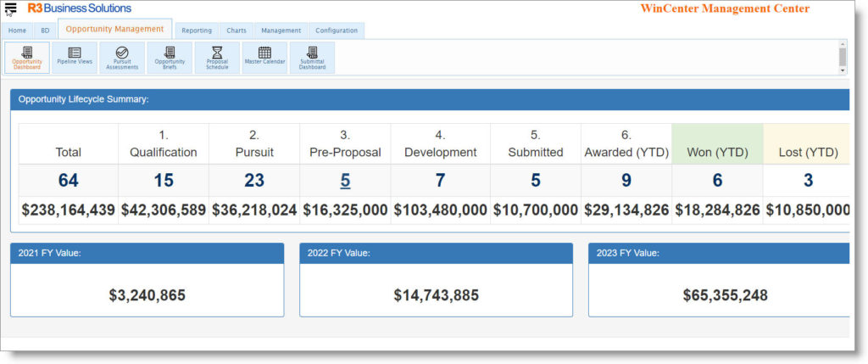Click the Total count 64

pos(69,181)
